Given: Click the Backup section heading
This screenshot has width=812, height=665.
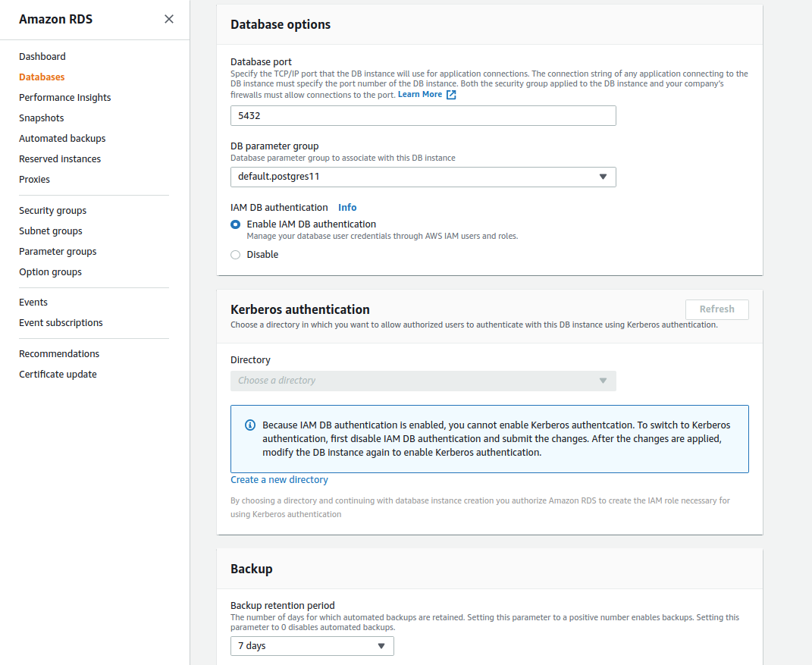Looking at the screenshot, I should [x=252, y=569].
